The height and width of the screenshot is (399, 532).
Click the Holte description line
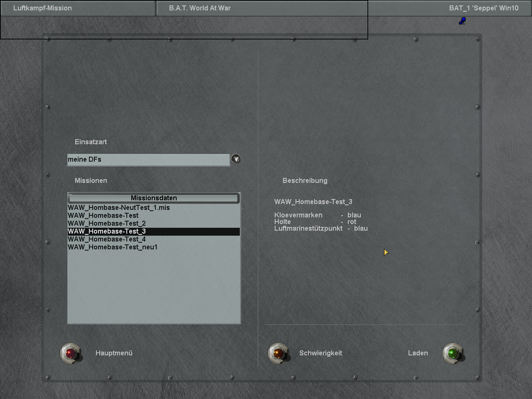pos(315,222)
